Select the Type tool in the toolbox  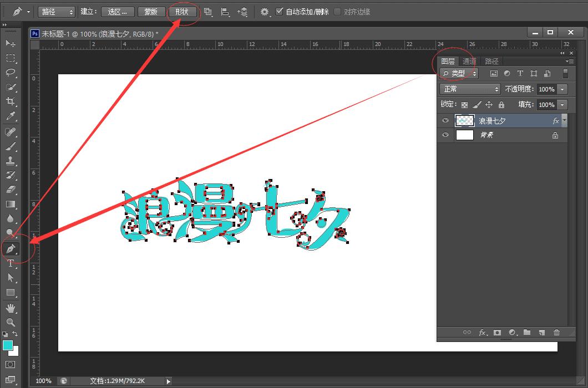10,263
